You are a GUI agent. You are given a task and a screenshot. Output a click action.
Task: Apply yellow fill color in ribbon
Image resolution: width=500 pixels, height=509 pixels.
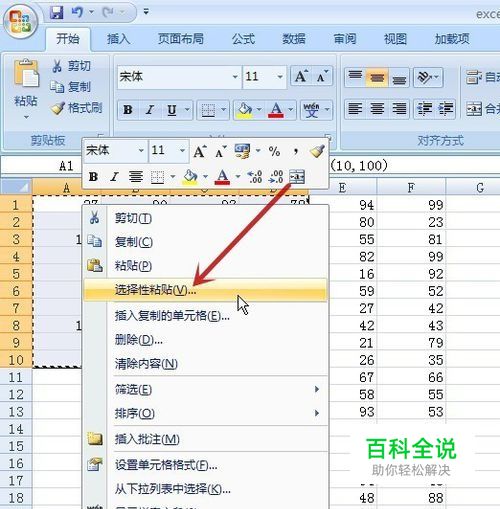(x=244, y=110)
